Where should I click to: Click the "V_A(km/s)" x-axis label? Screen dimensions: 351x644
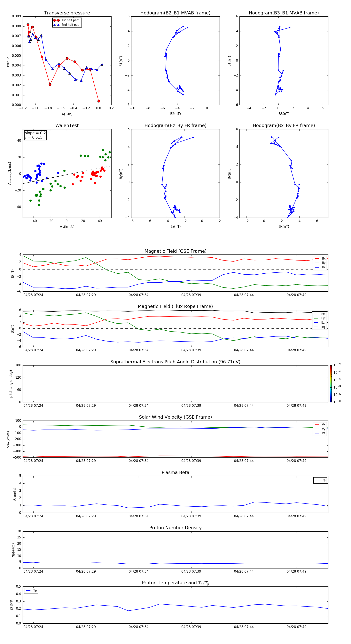click(x=67, y=227)
